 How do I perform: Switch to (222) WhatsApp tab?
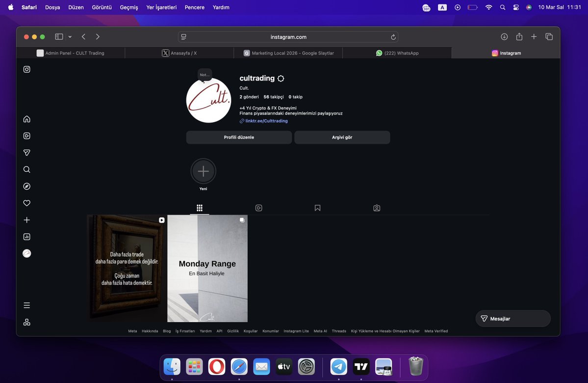pyautogui.click(x=397, y=53)
